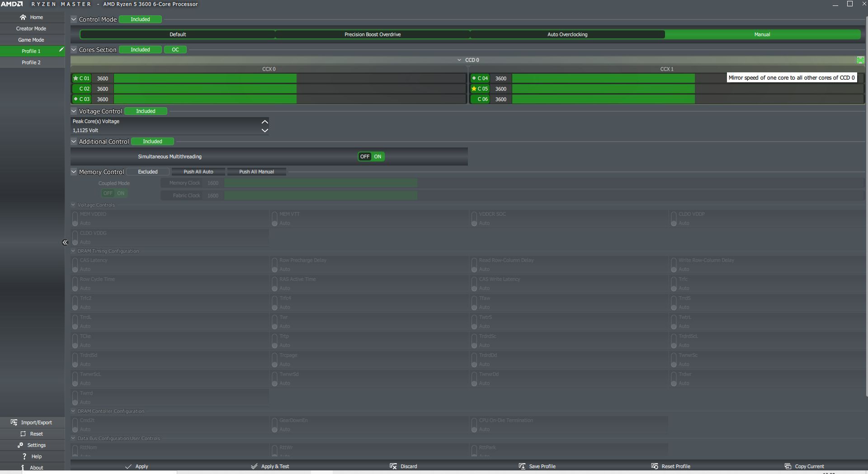This screenshot has height=474, width=868.
Task: Click the Apply & Test checkmark icon
Action: tap(254, 466)
